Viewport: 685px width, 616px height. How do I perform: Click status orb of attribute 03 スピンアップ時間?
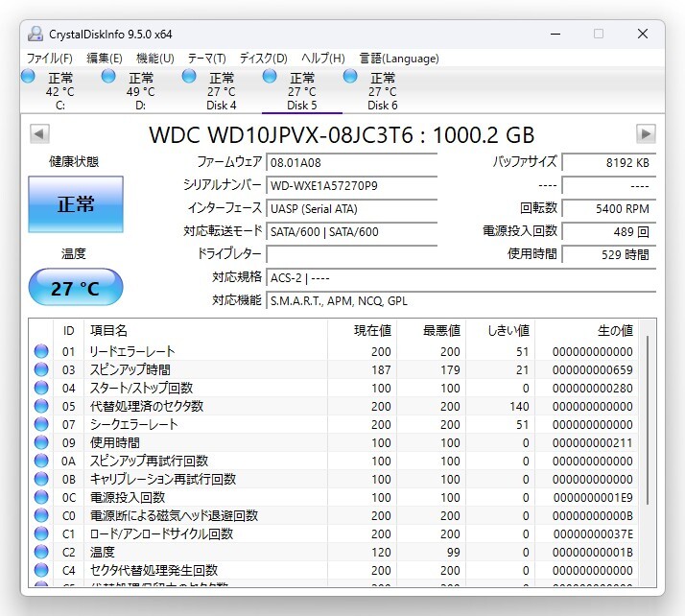pyautogui.click(x=41, y=369)
